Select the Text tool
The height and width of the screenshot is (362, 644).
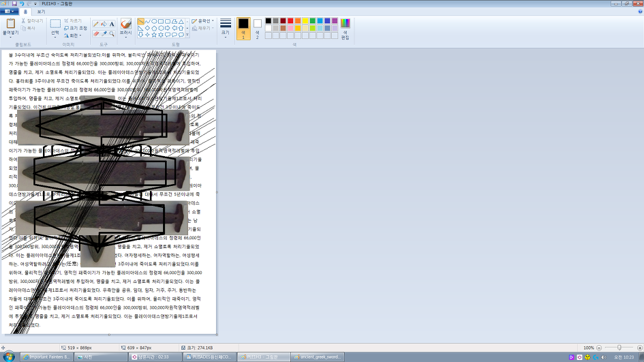(x=112, y=24)
